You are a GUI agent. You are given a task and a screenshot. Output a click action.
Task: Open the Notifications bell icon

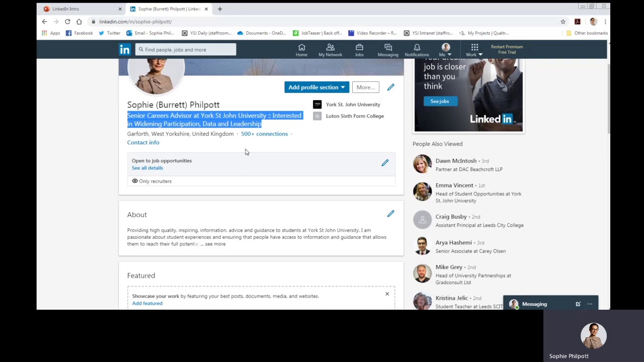417,50
